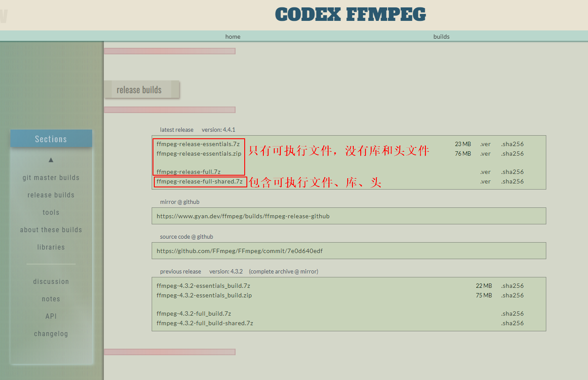Open .sha256 for 4.3.2-full_build-shared.7z
This screenshot has width=588, height=380.
tap(512, 323)
